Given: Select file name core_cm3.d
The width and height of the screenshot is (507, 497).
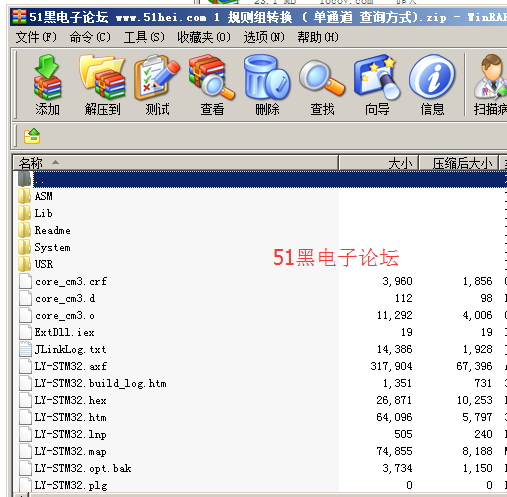Looking at the screenshot, I should [65, 298].
